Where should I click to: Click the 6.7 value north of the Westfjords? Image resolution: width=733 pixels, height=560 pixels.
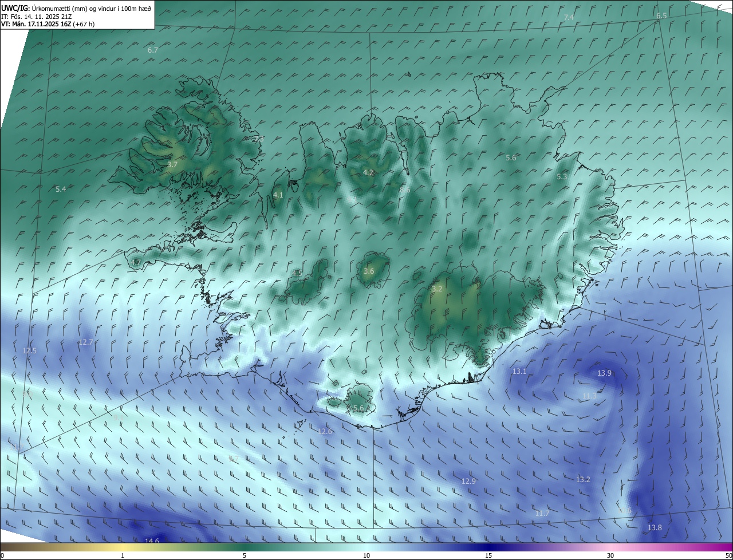152,50
